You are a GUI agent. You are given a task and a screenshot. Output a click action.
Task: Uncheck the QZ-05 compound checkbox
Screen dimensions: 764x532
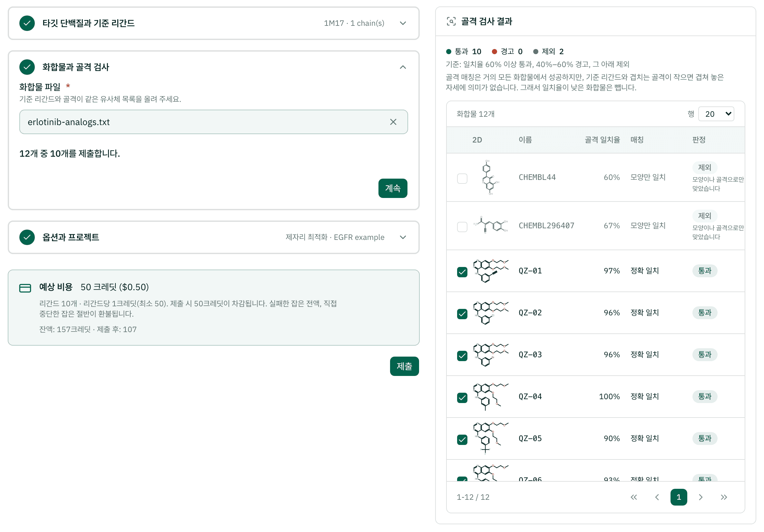462,439
